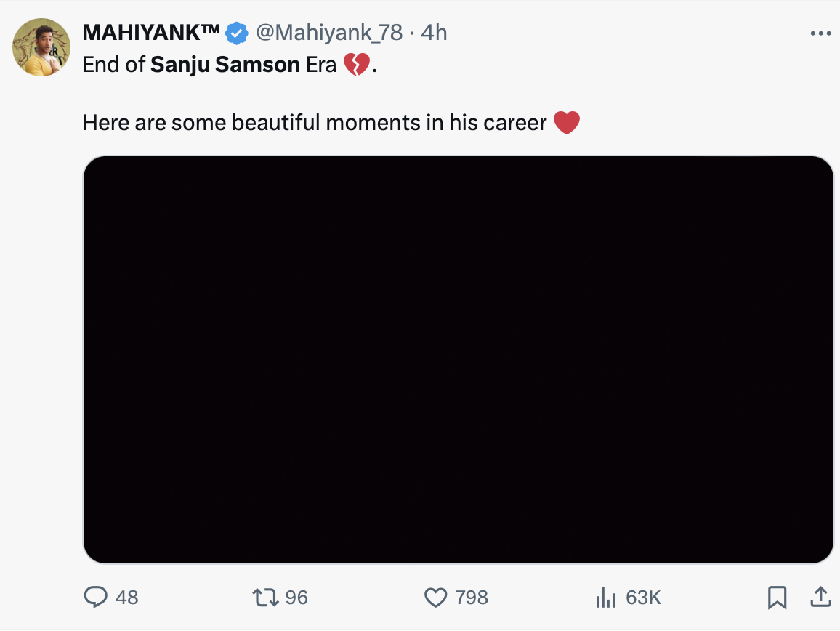
Task: Open the three-dot more options menu
Action: coord(820,33)
